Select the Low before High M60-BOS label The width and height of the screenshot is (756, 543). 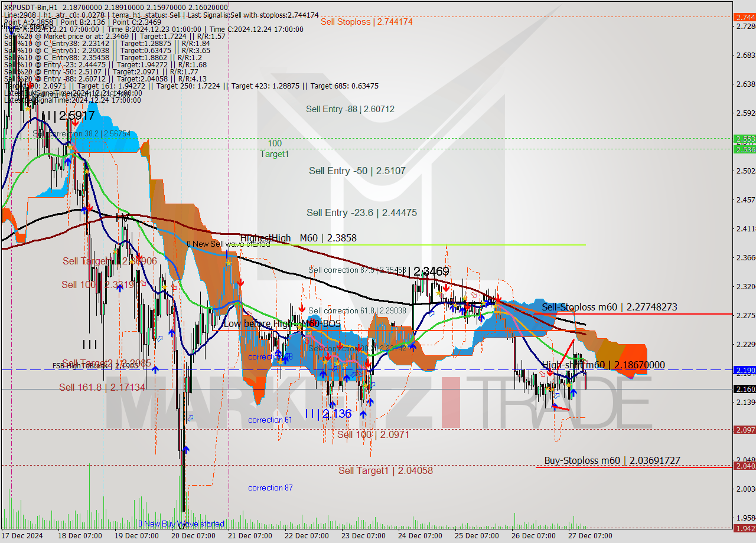(282, 324)
